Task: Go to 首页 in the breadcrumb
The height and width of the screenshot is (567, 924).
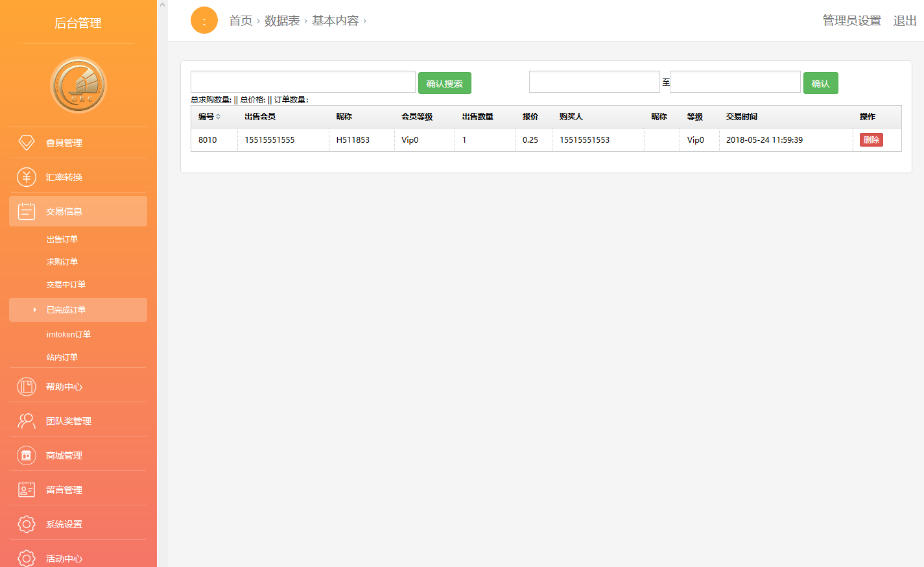Action: click(x=241, y=21)
